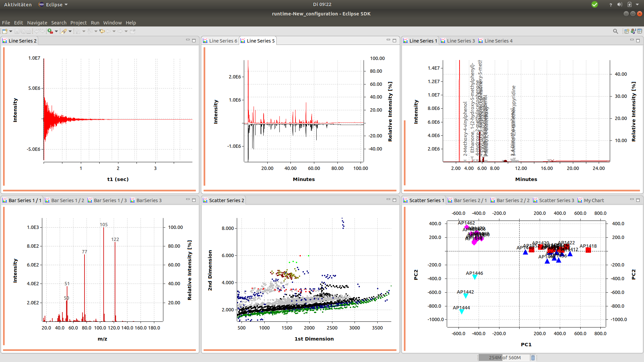Expand the Next Annotation dropdown arrow
Viewport: 644px width, 362px height.
(x=84, y=31)
